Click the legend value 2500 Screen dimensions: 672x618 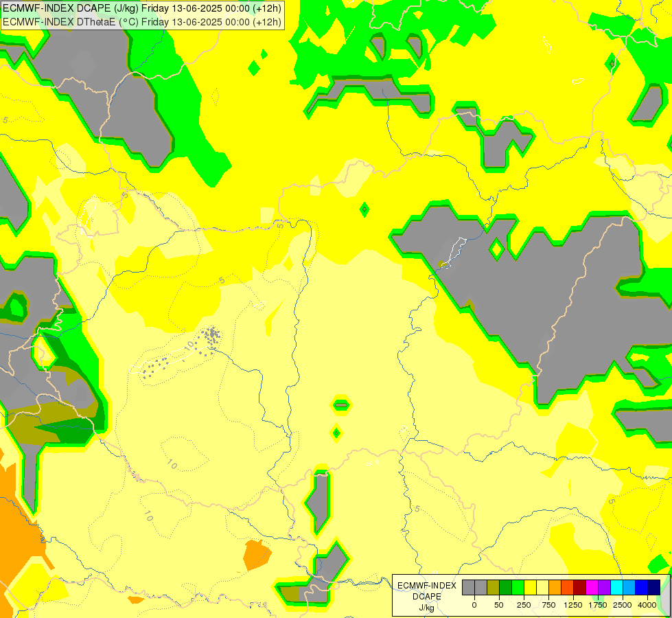click(623, 605)
